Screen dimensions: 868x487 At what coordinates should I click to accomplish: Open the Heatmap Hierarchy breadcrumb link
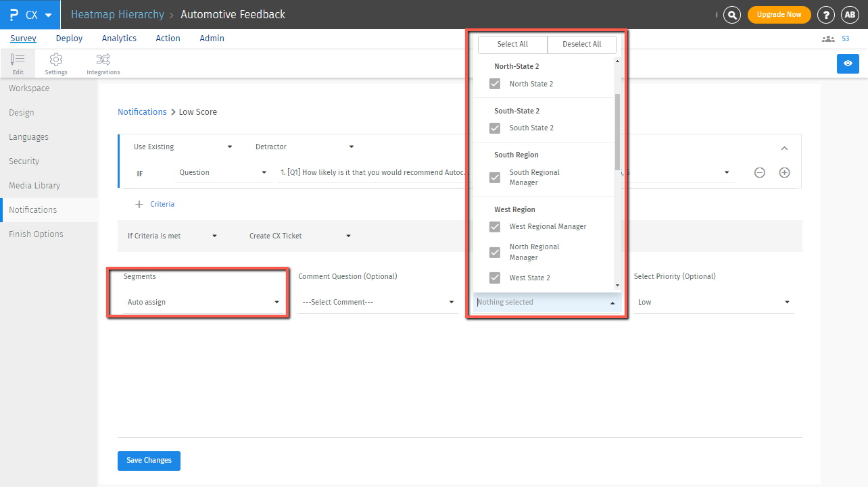(118, 14)
